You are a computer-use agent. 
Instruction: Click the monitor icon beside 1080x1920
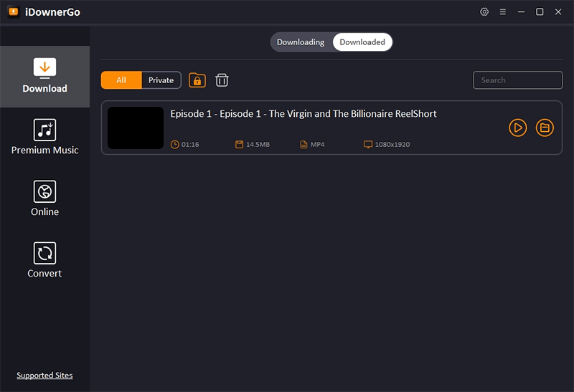point(368,145)
